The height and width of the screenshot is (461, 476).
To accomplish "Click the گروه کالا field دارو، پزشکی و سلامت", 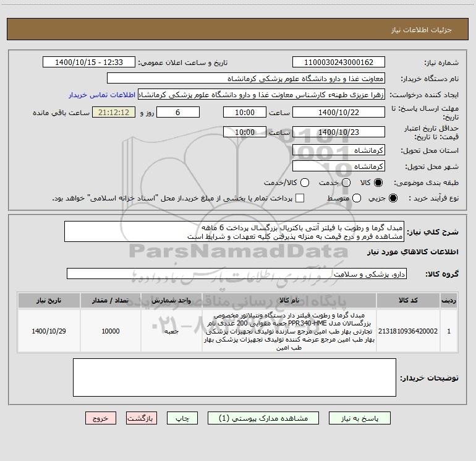I will [237, 274].
